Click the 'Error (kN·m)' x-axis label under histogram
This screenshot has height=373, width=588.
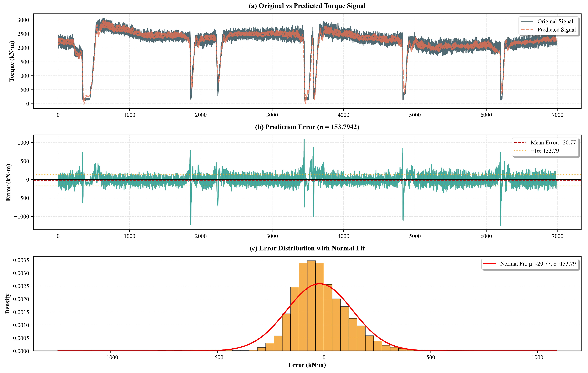(x=307, y=365)
